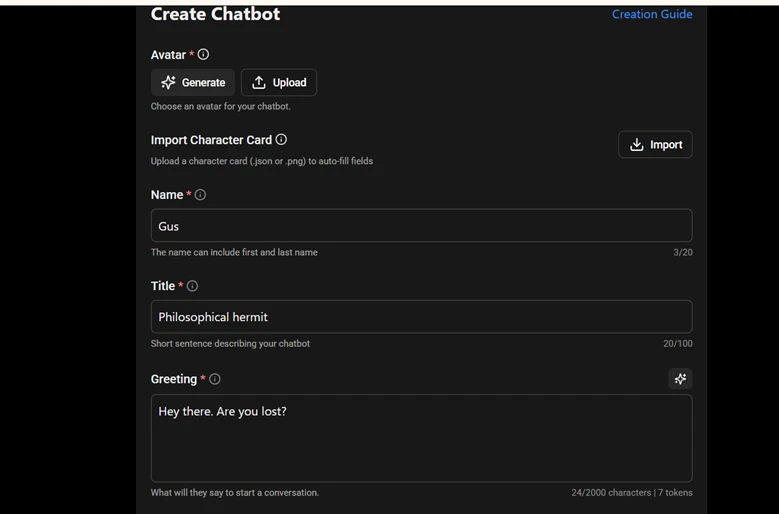Click the Create Chatbot page heading
Screen dimensions: 779x514
215,14
